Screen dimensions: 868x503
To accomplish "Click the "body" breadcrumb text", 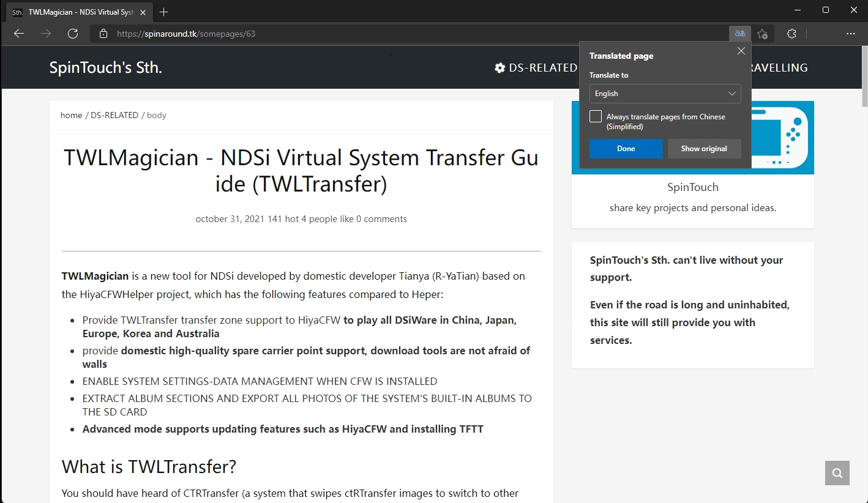I will (x=157, y=115).
